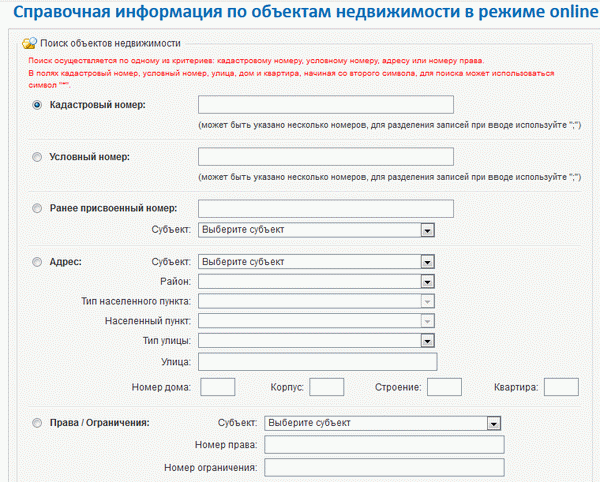Click the Строение field
The height and width of the screenshot is (482, 600).
coord(444,387)
